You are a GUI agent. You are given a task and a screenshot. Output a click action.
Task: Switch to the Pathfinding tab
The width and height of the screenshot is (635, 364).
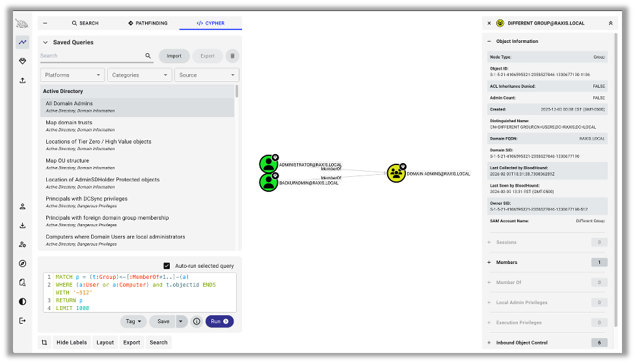click(148, 23)
